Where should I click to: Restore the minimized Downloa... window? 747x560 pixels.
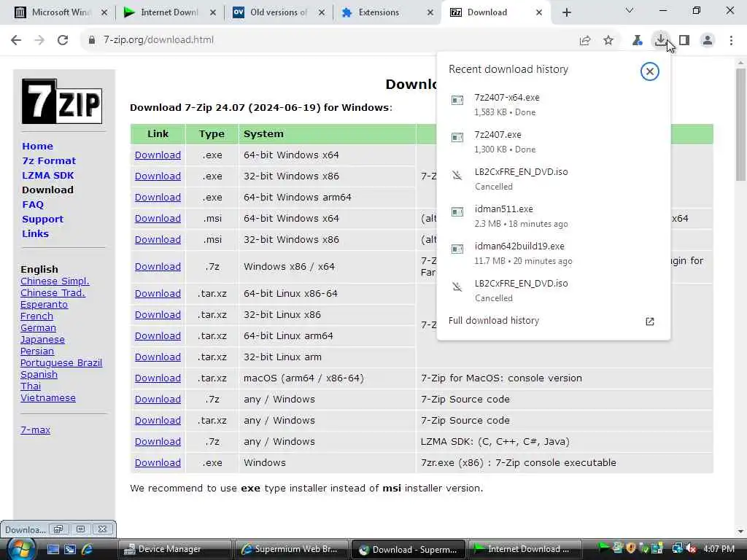coord(58,529)
